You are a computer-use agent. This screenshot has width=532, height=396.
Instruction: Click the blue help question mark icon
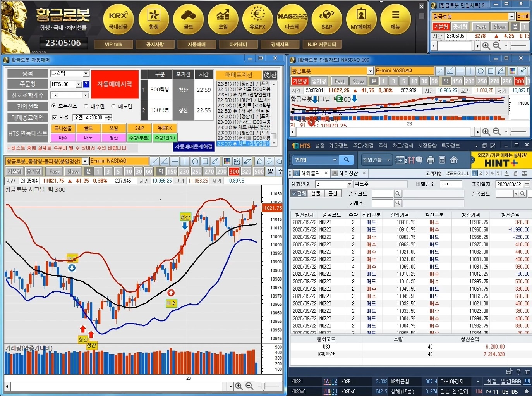[86, 84]
